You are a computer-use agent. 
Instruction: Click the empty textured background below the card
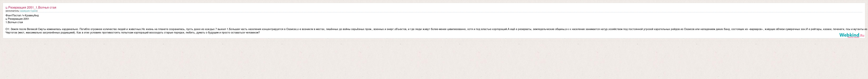434,59
